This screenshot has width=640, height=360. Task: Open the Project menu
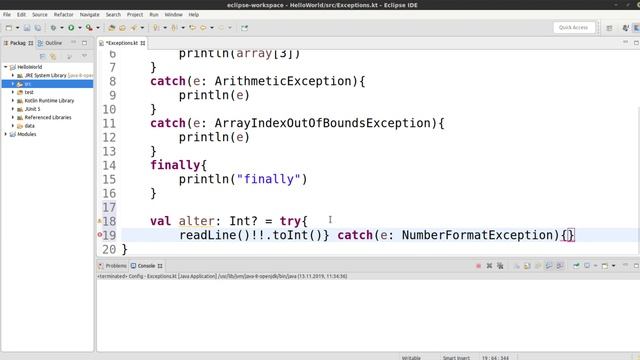pyautogui.click(x=135, y=14)
